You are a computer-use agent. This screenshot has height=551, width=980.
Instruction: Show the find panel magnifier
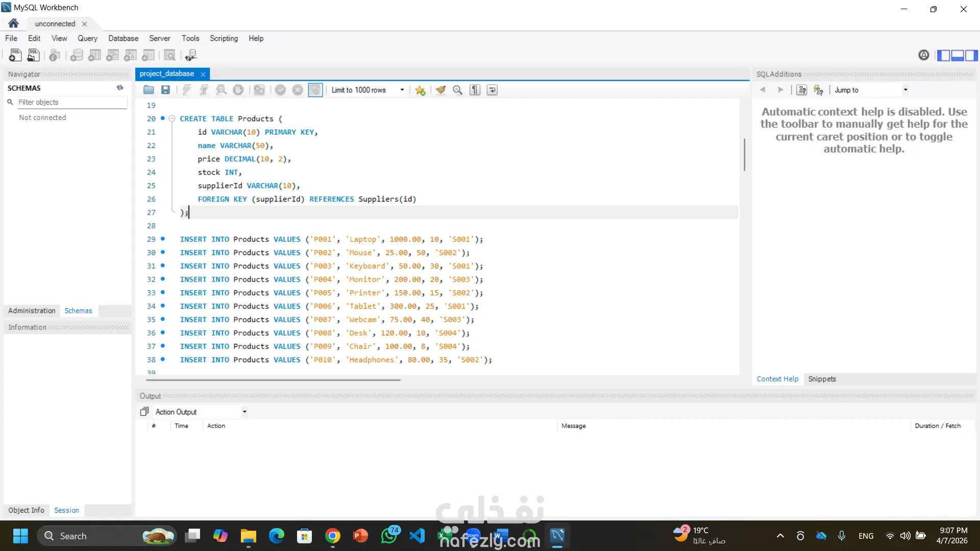[457, 90]
